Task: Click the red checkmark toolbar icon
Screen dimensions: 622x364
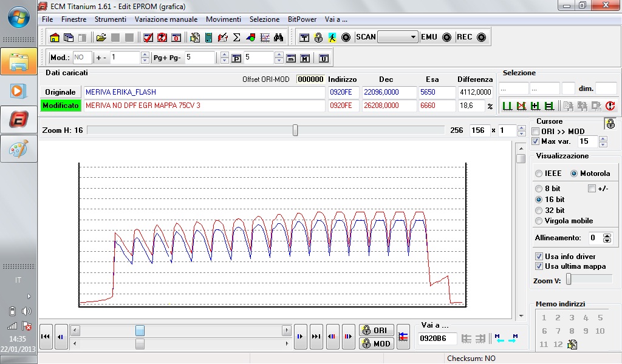Action: (x=148, y=38)
